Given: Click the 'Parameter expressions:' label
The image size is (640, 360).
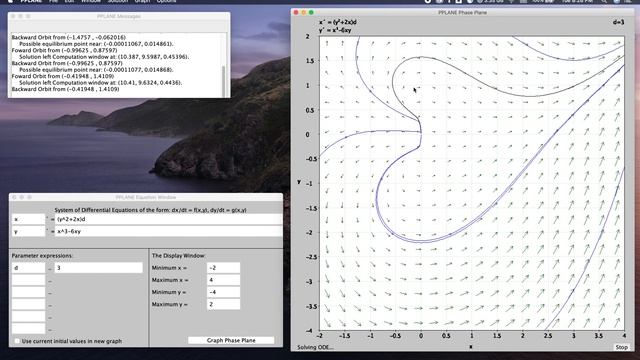Looking at the screenshot, I should 42,256.
